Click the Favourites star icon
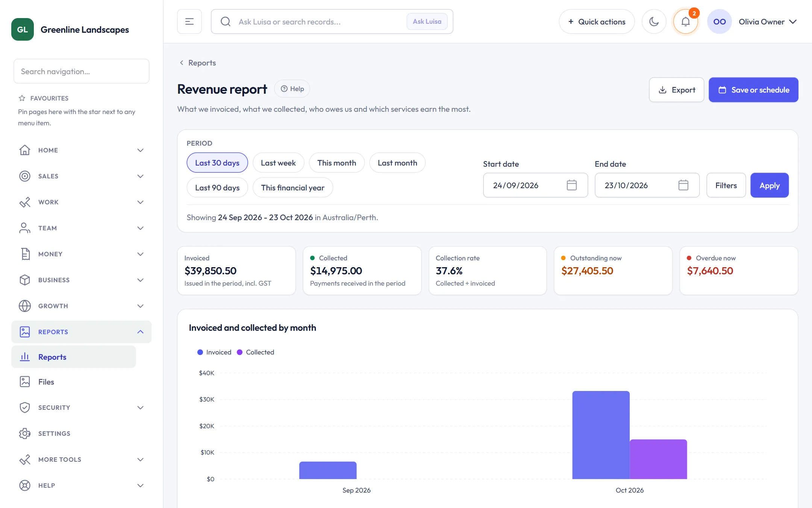The height and width of the screenshot is (508, 812). coord(22,98)
